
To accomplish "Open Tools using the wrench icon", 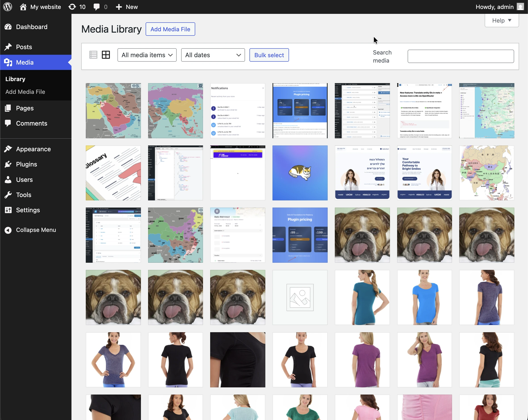I will click(x=8, y=195).
